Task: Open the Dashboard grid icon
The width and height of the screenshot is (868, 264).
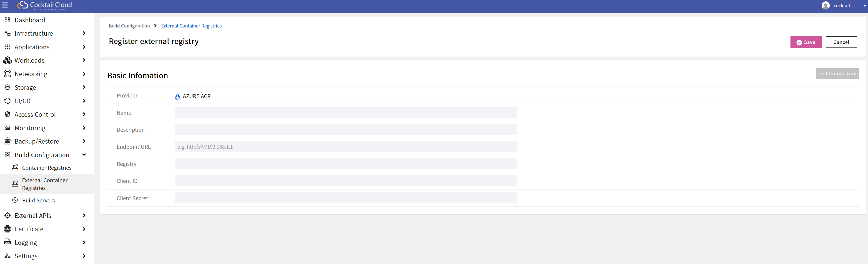Action: click(8, 20)
